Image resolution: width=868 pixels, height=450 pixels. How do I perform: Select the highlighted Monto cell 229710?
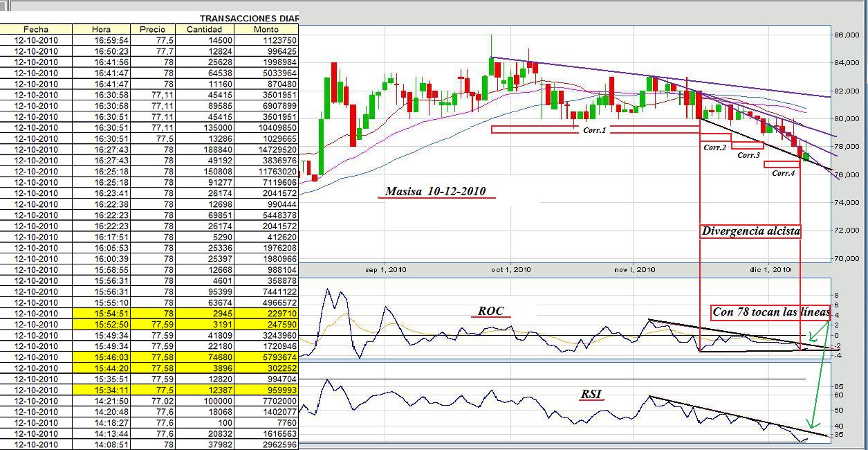[x=266, y=314]
